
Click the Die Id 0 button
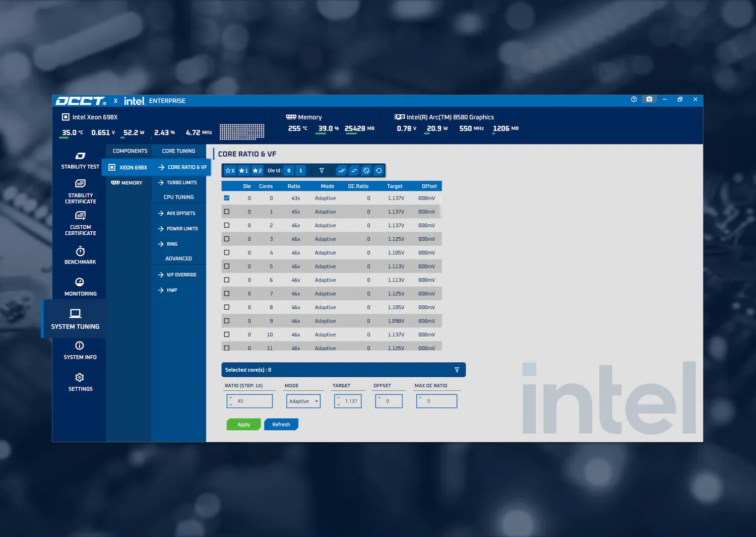pos(289,171)
